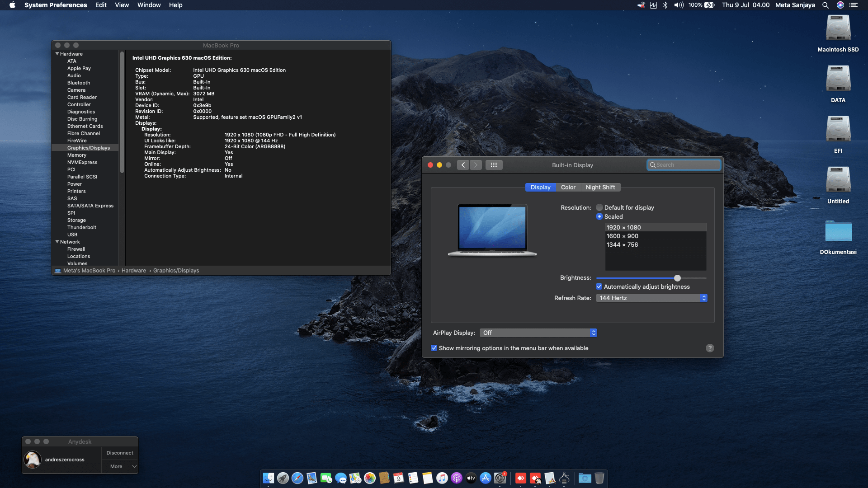Open Maps icon in the Dock
Viewport: 868px width, 488px height.
coord(355,478)
